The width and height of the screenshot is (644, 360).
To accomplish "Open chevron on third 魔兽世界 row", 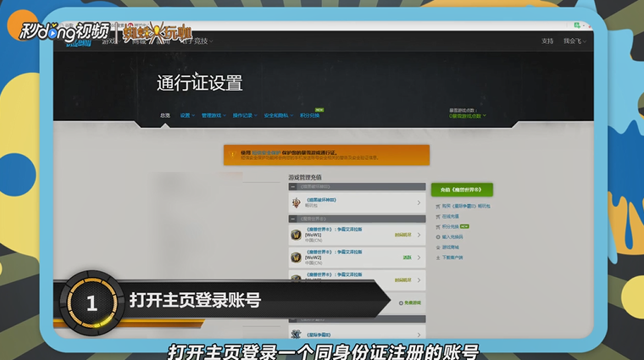I will (x=419, y=280).
